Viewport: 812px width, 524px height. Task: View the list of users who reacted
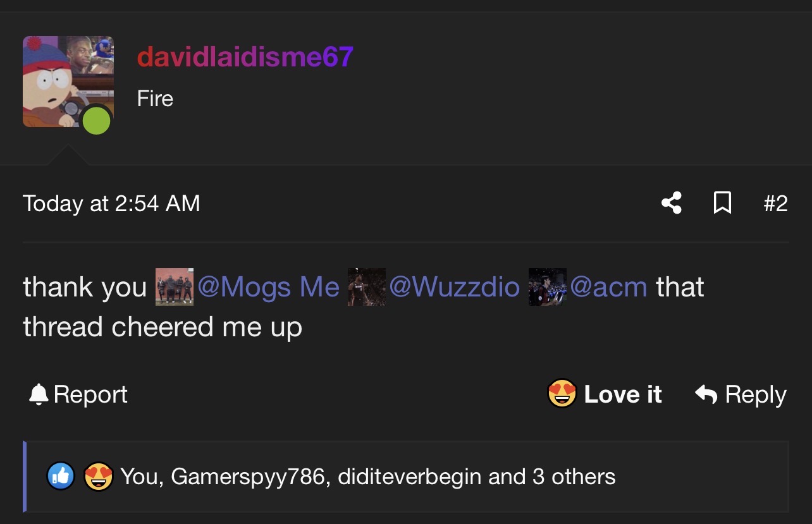(367, 477)
